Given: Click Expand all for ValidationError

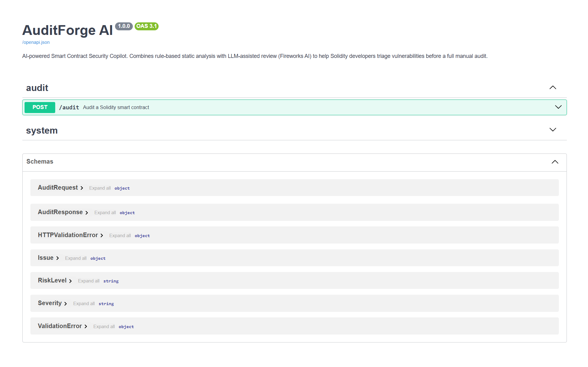Looking at the screenshot, I should [104, 327].
